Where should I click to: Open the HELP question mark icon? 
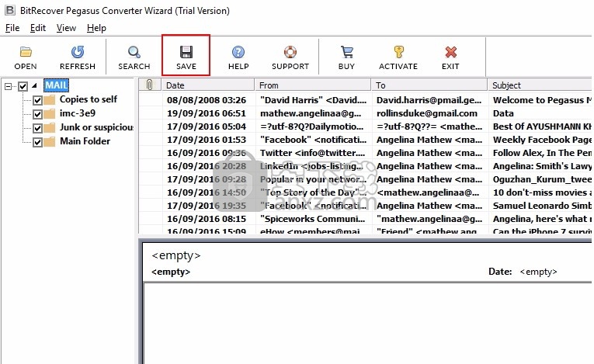pyautogui.click(x=238, y=52)
